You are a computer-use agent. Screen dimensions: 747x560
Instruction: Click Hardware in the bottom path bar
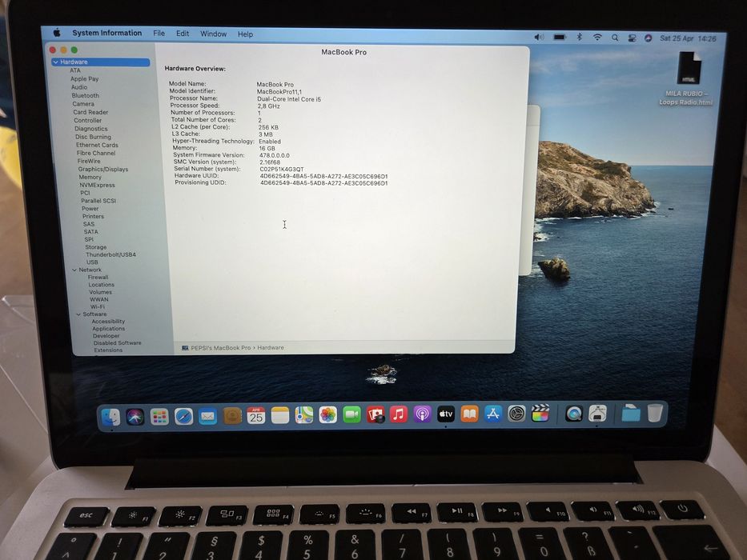[x=271, y=348]
